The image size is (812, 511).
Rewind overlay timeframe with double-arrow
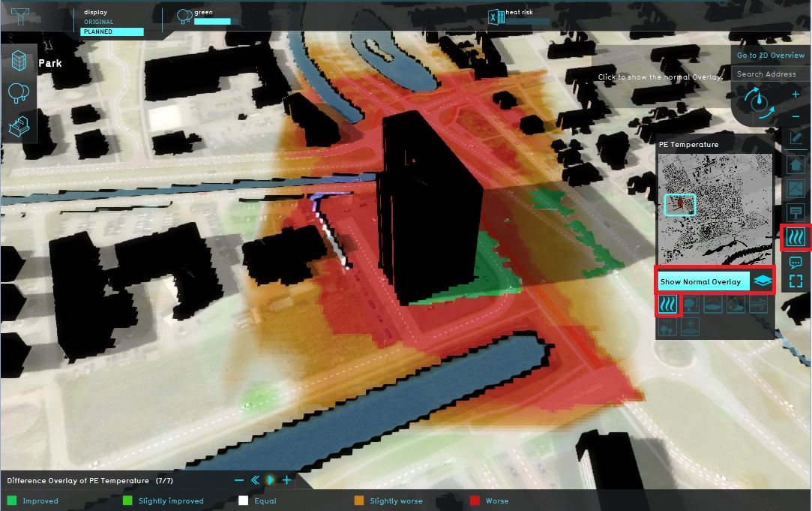(x=255, y=480)
